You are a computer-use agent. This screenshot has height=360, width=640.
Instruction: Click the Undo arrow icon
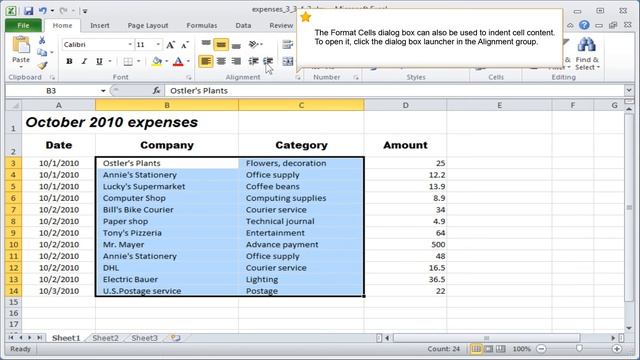42,11
